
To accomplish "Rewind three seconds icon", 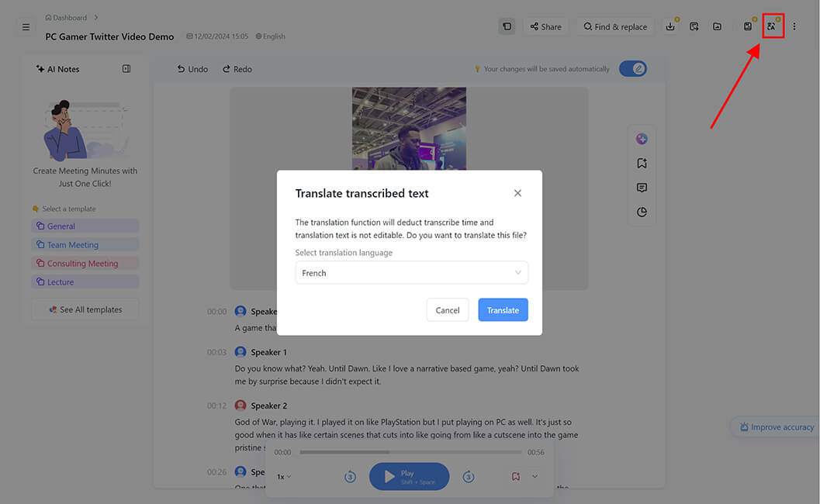I will pos(350,476).
